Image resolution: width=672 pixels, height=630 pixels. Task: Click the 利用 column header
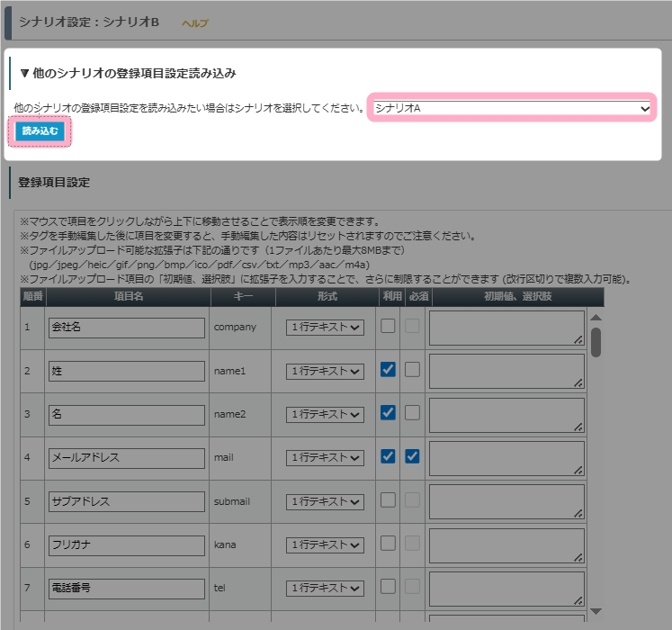click(392, 297)
